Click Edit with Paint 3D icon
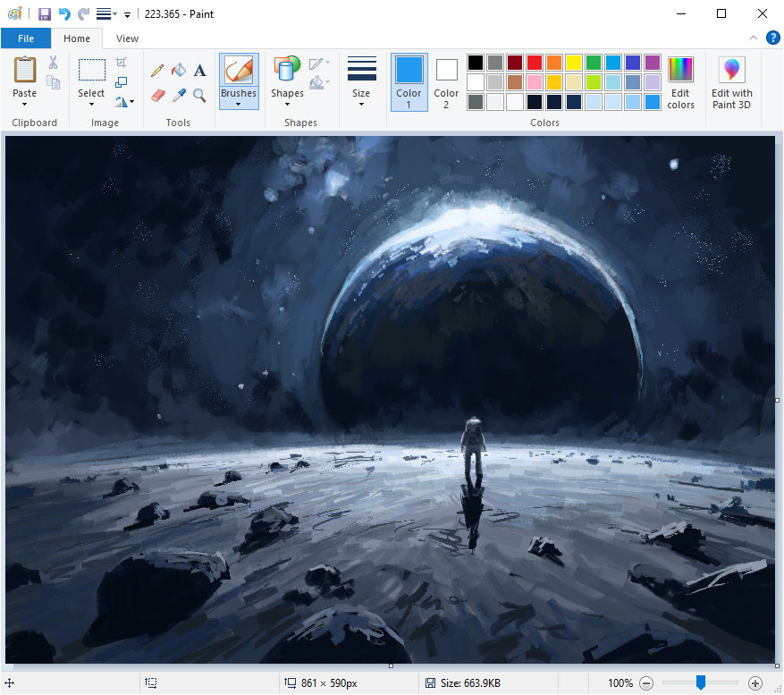 [x=731, y=70]
